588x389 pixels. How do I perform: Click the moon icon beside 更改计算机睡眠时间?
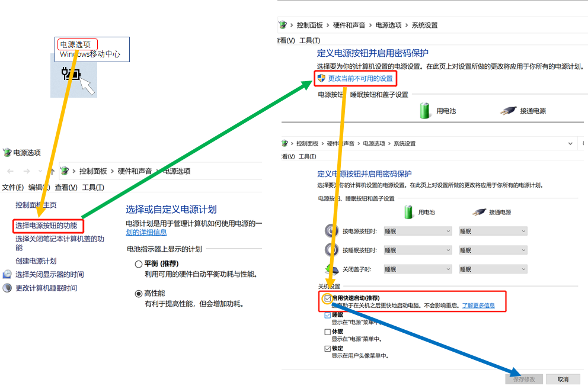click(7, 288)
